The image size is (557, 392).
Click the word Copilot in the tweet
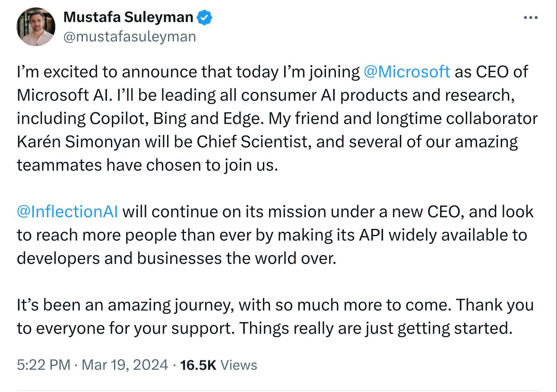pos(117,118)
